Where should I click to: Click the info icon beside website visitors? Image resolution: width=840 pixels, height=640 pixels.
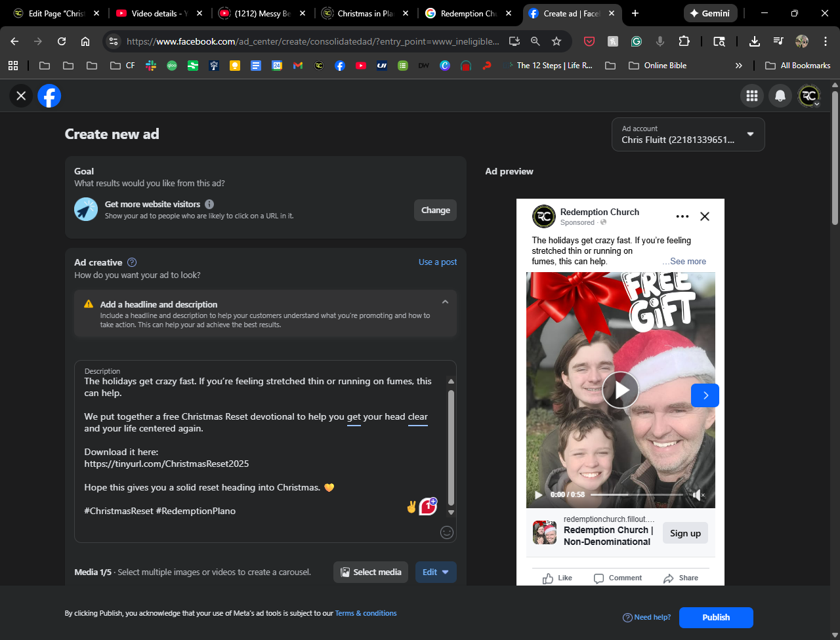[x=209, y=204]
